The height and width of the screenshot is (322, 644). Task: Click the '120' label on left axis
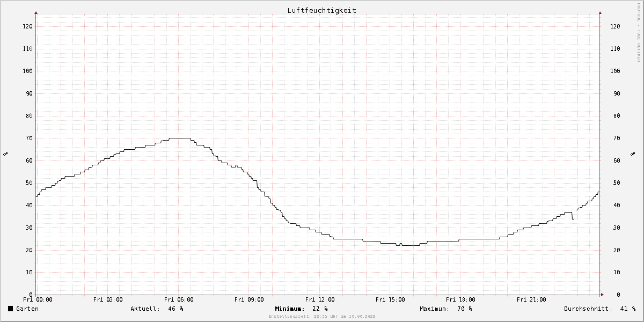click(x=27, y=26)
